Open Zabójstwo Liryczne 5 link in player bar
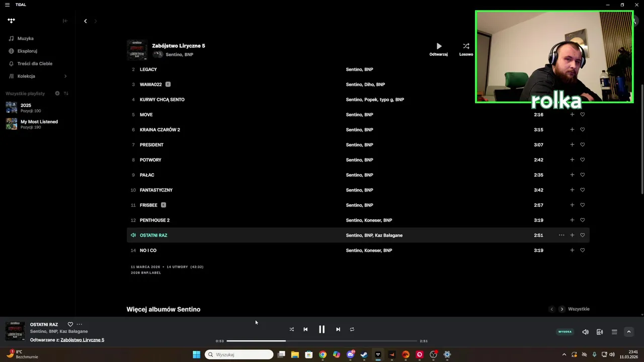Viewport: 644px width, 362px height. [83, 340]
